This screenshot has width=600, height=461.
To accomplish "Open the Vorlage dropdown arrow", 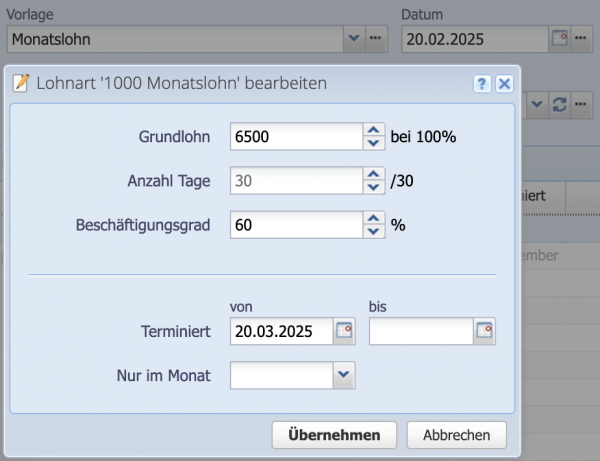I will pyautogui.click(x=354, y=39).
